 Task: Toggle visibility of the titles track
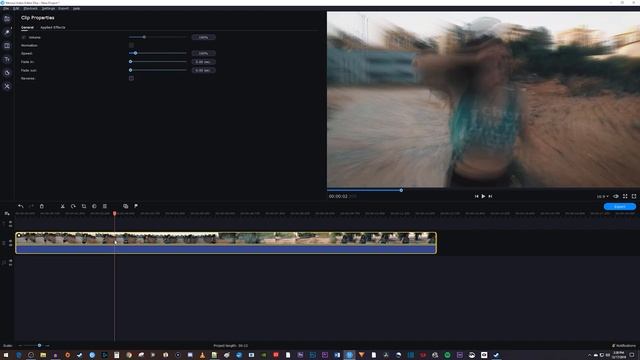coord(10,222)
